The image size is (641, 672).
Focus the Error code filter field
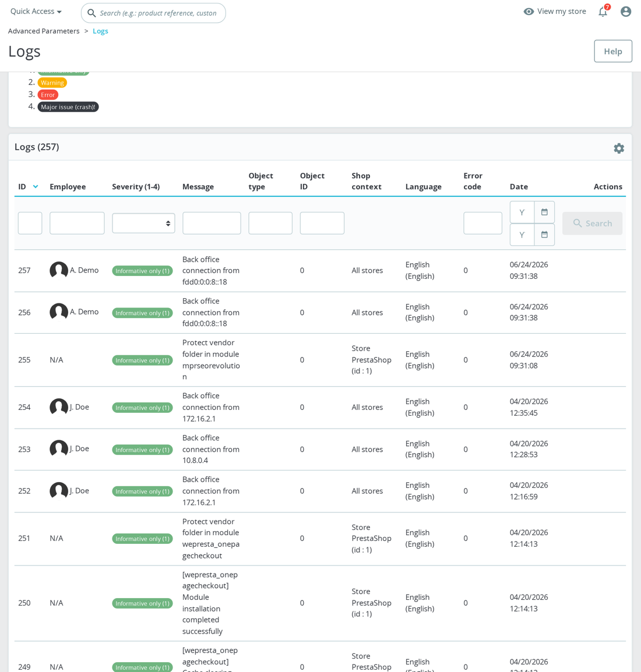482,223
